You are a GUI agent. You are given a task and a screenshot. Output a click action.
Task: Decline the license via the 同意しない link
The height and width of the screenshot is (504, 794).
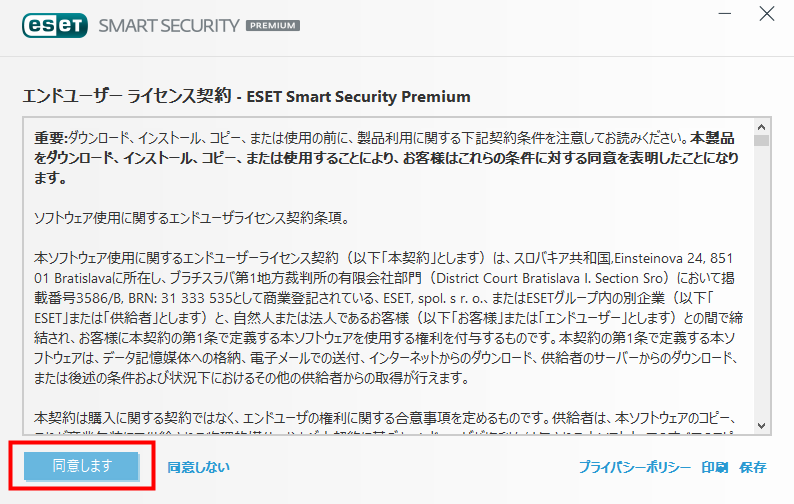pos(198,467)
